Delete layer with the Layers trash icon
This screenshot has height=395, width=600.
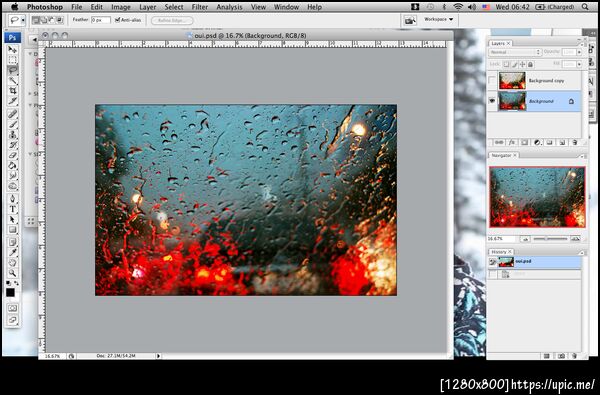tap(574, 142)
